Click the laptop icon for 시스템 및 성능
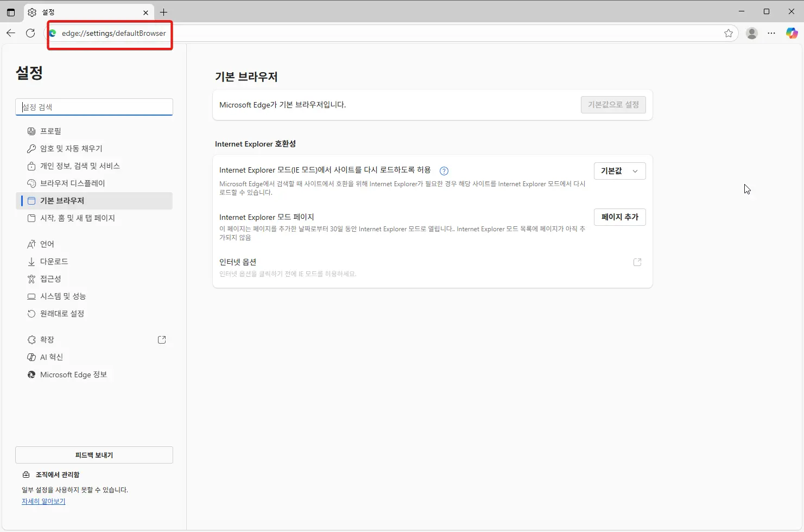 coord(31,296)
